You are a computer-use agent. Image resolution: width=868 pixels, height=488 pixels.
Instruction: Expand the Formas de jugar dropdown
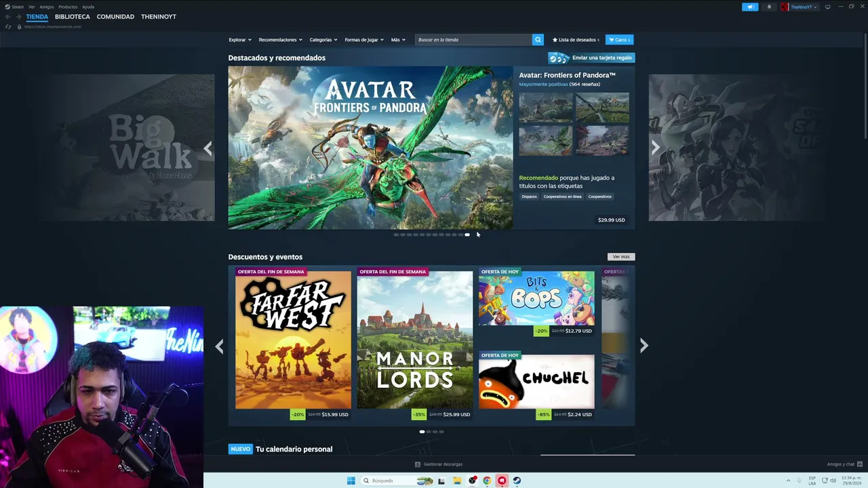pyautogui.click(x=364, y=40)
